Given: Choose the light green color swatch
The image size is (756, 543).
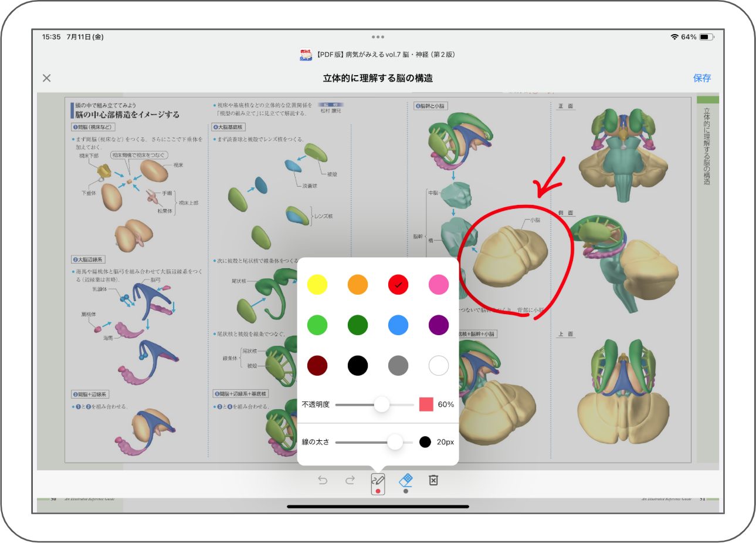Looking at the screenshot, I should (317, 325).
